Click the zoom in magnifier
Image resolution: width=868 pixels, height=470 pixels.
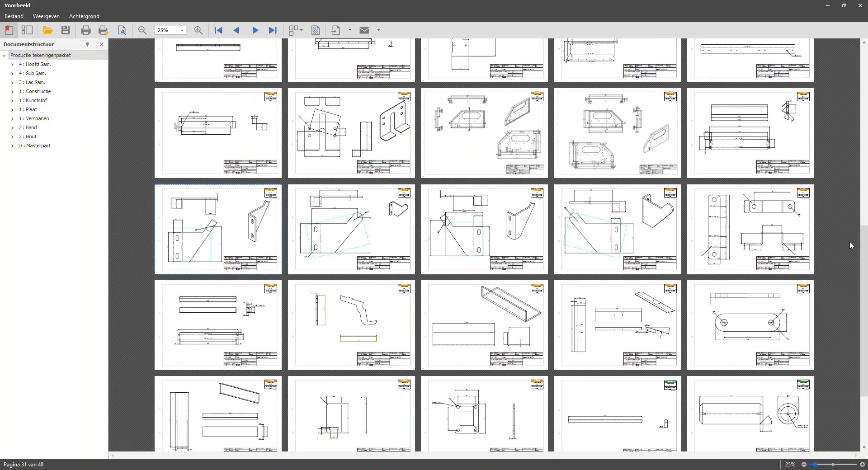pos(198,30)
